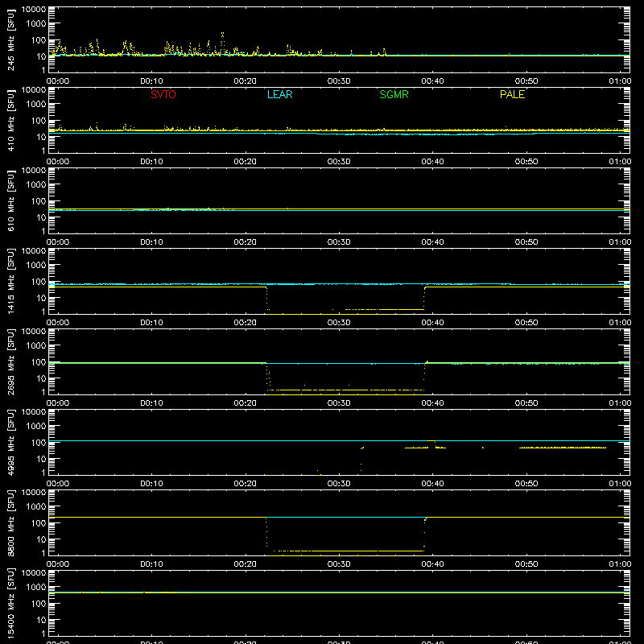Click the 00:20 tick label under 1415 MHz panel

pos(246,323)
